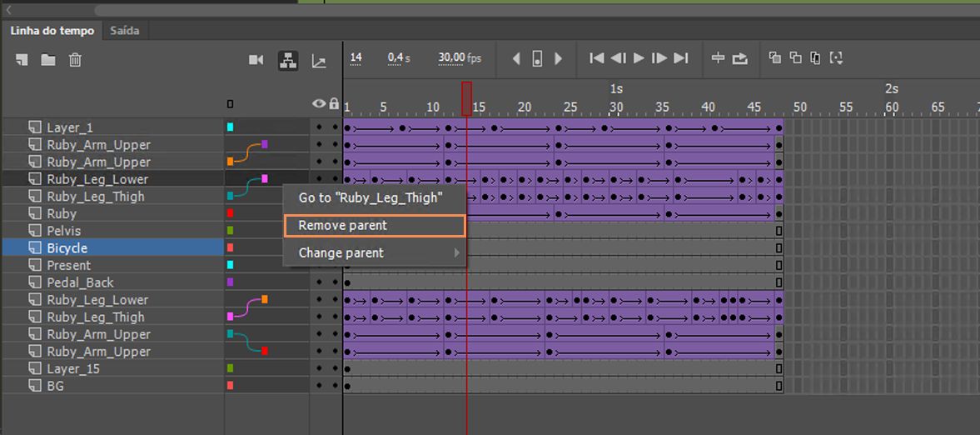Switch to Saída tab
980x435 pixels.
pos(124,31)
